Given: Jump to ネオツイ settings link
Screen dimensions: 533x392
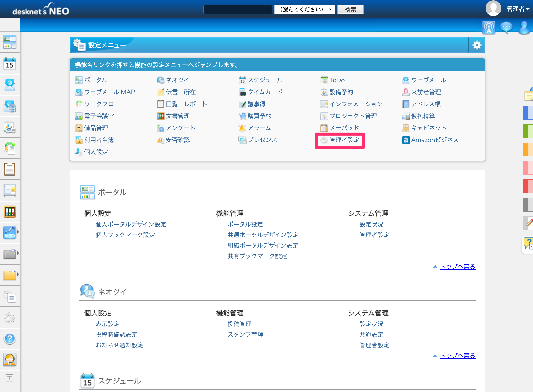Looking at the screenshot, I should coord(177,80).
